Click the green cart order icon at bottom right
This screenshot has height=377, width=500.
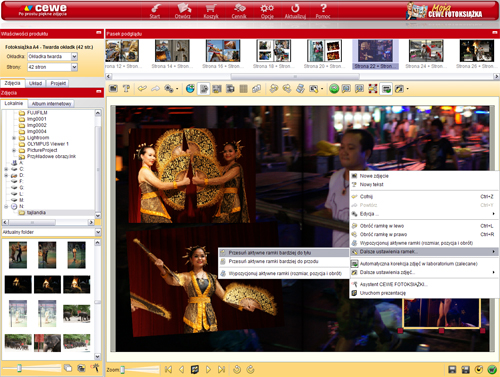pyautogui.click(x=492, y=369)
